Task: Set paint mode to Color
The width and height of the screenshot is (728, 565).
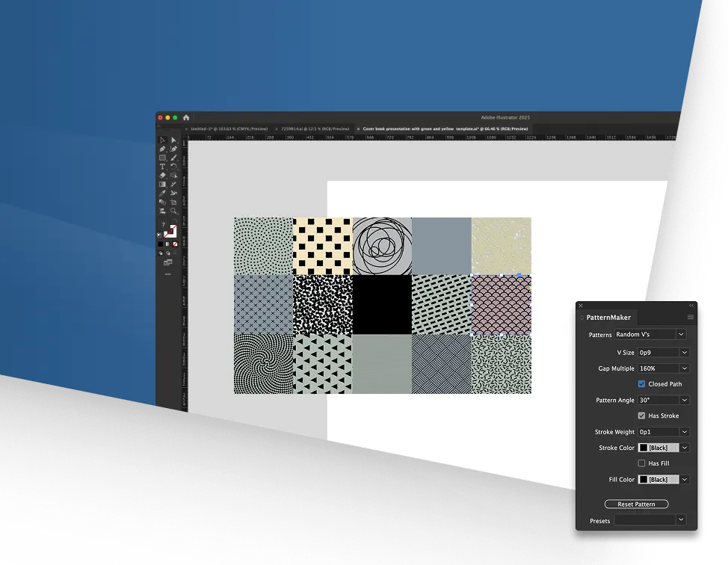Action: click(x=161, y=244)
